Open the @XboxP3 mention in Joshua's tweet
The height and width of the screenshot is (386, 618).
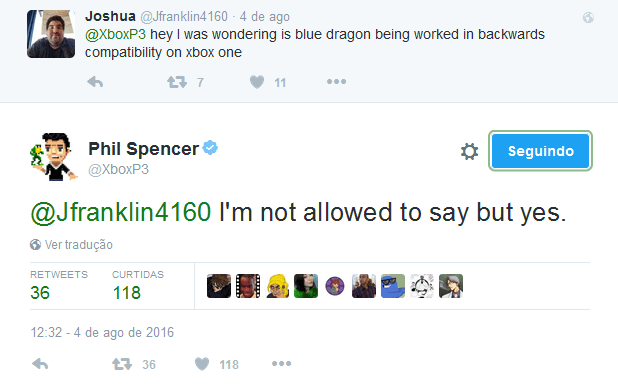point(115,34)
